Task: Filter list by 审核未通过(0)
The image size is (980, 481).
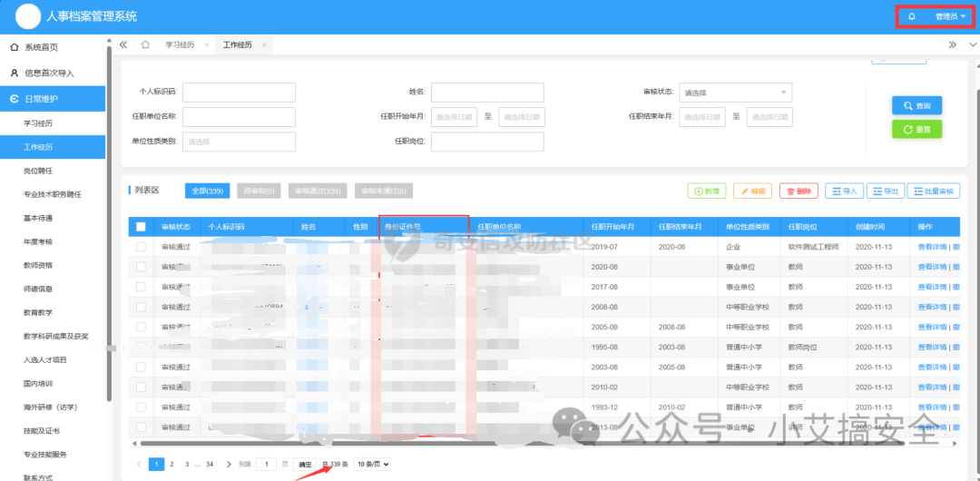Action: (384, 191)
